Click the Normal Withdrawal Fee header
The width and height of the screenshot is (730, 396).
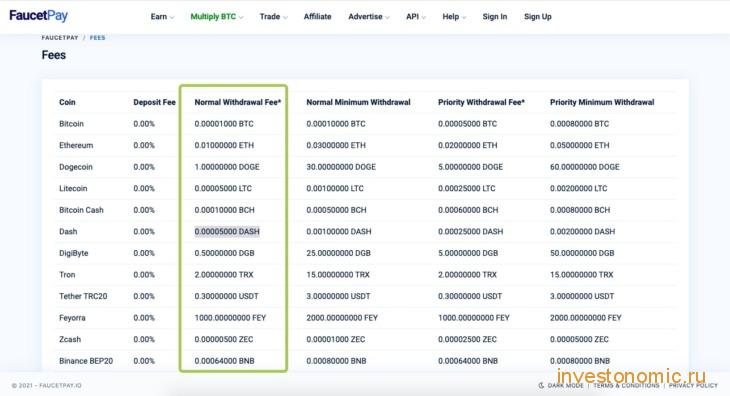[x=238, y=102]
